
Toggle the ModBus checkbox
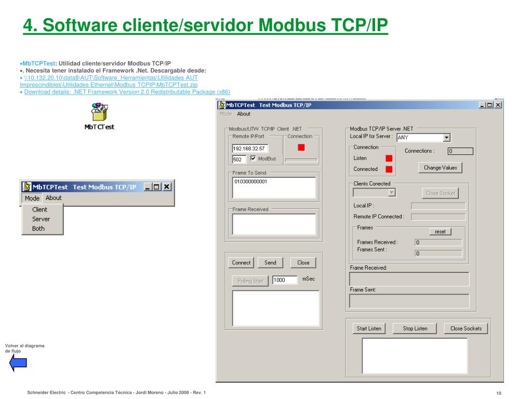pos(253,158)
